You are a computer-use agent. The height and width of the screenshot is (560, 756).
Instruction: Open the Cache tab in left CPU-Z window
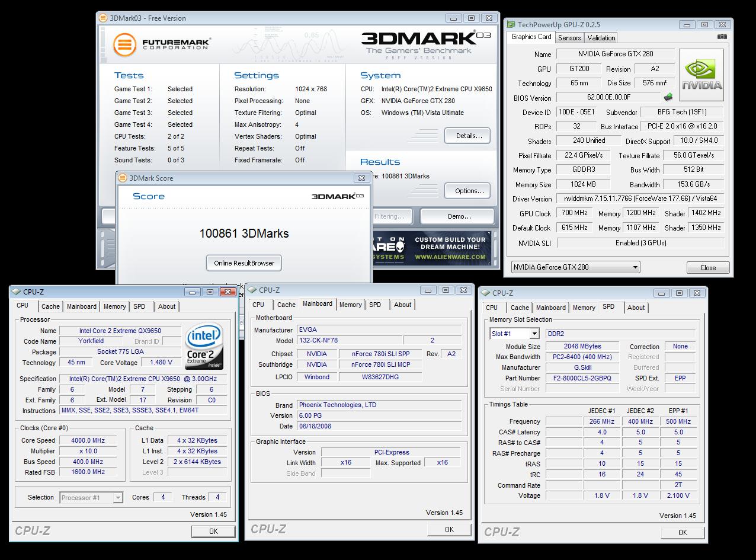tap(50, 306)
